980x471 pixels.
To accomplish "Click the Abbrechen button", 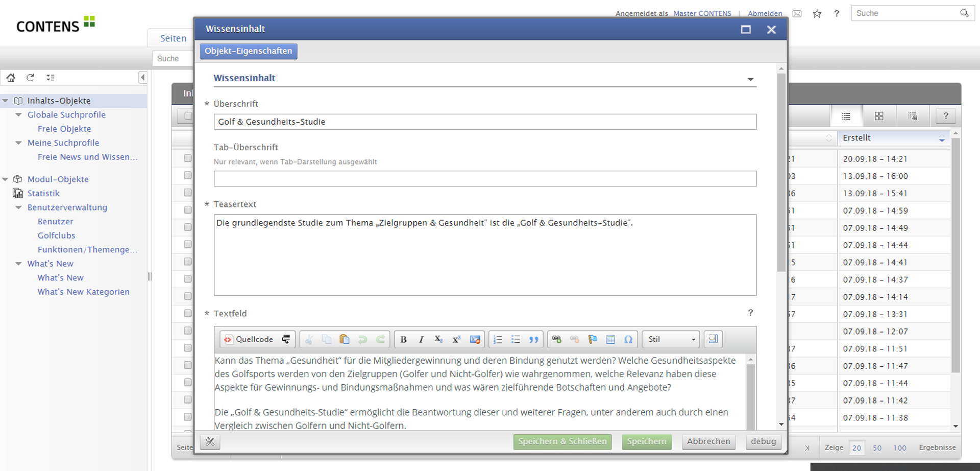I will (708, 441).
